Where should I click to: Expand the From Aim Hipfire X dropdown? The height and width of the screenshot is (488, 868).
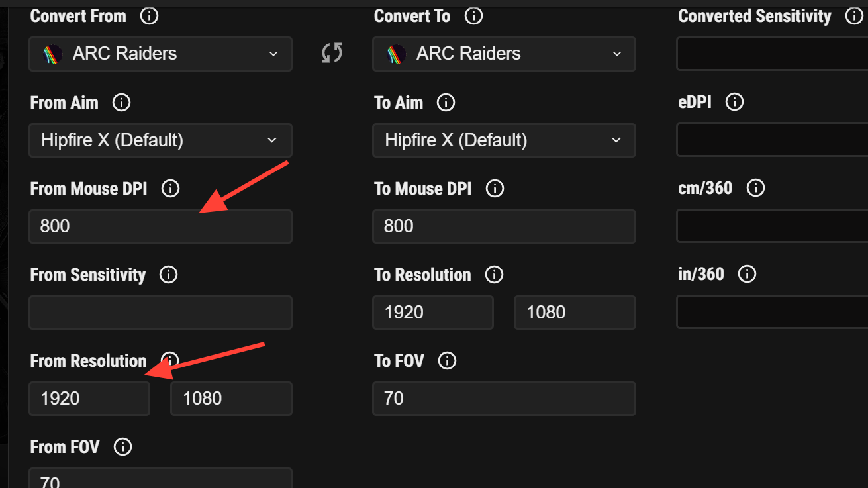pos(160,140)
